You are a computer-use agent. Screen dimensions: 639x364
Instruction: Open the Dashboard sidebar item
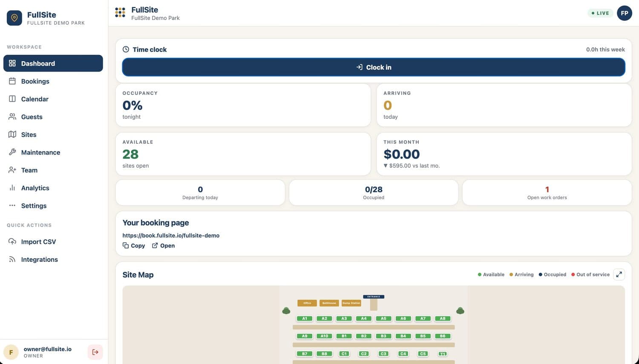click(x=53, y=63)
